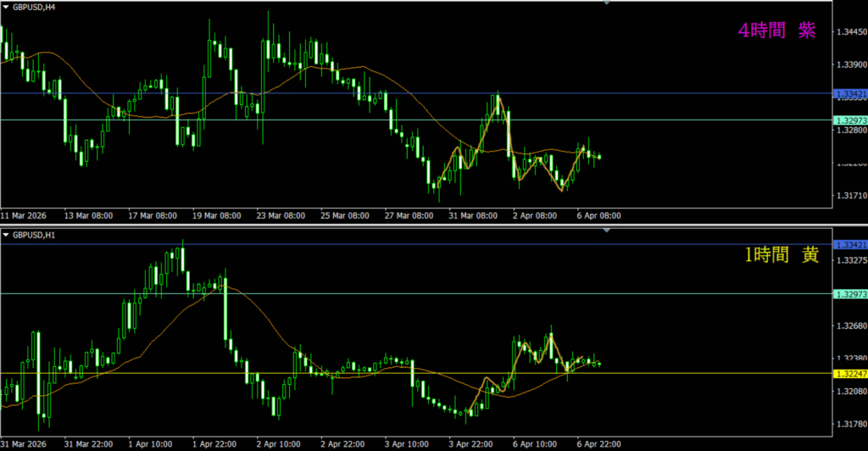Select the blue 1.33421 price tag on H4
Screen dimensions: 868x451
coord(850,93)
